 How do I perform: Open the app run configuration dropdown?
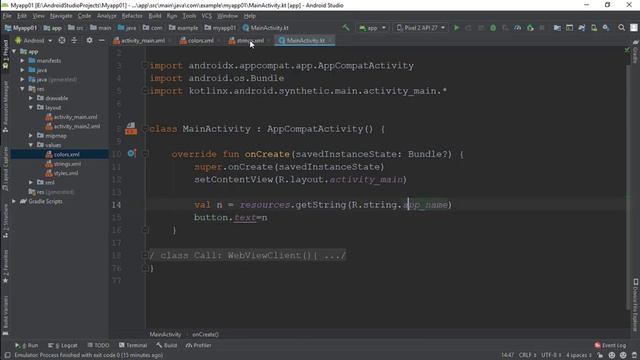(x=372, y=28)
